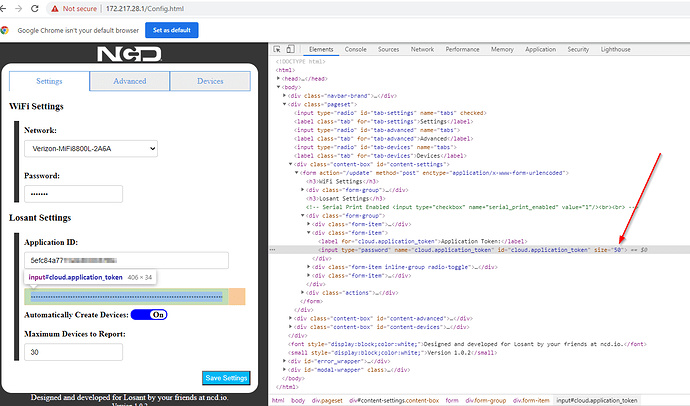Toggle Automatically Create Devices switch
690x406 pixels.
click(x=149, y=315)
